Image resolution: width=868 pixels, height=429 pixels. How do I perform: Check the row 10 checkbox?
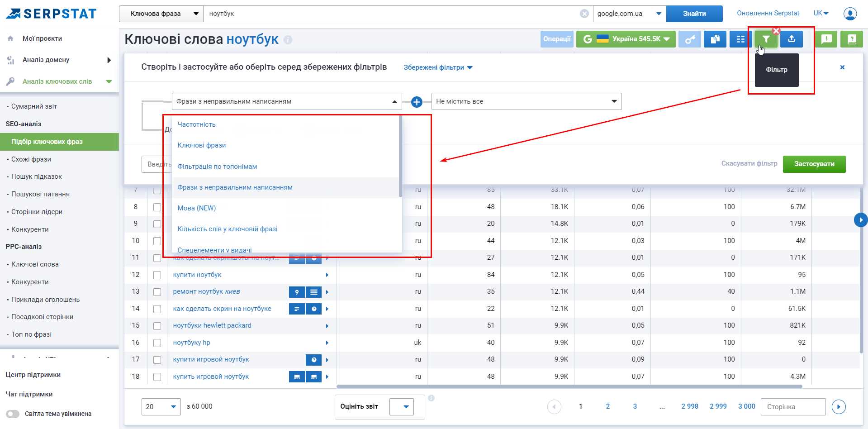[157, 241]
